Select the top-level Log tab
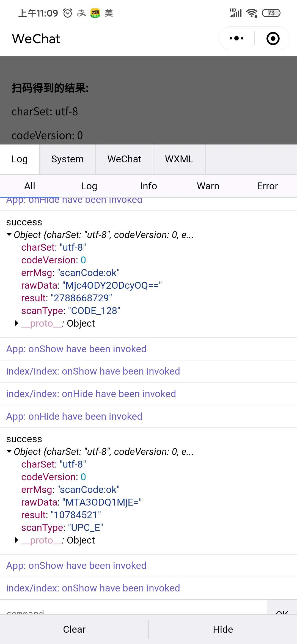Image resolution: width=297 pixels, height=644 pixels. pos(20,159)
